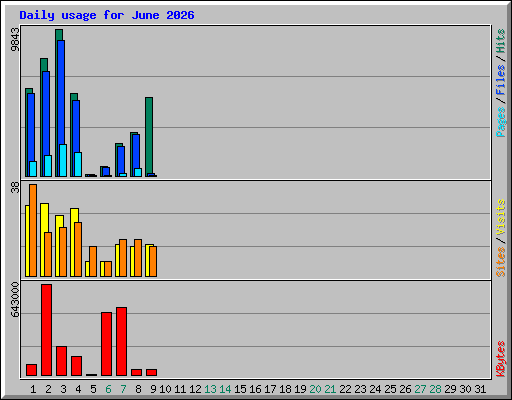Screen dimensions: 512x400
Task: Click the red KBytes bar for day 3
Action: click(x=62, y=361)
